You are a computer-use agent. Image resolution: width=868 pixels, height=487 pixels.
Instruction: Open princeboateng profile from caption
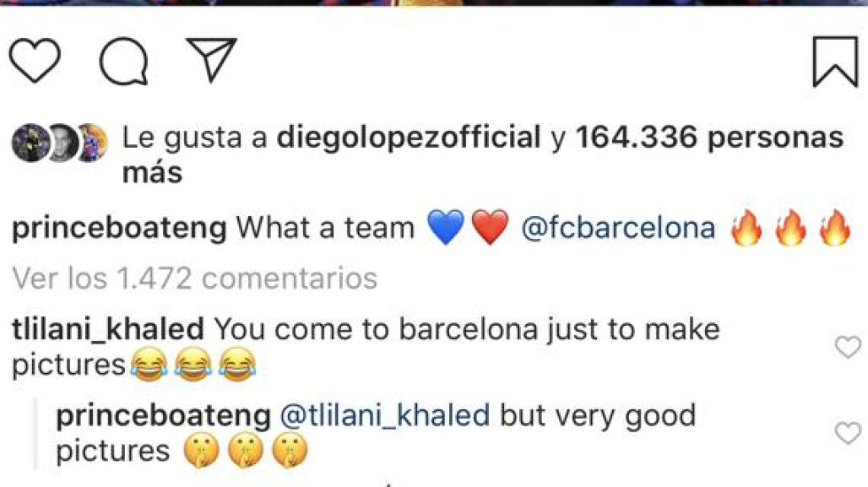tap(118, 229)
